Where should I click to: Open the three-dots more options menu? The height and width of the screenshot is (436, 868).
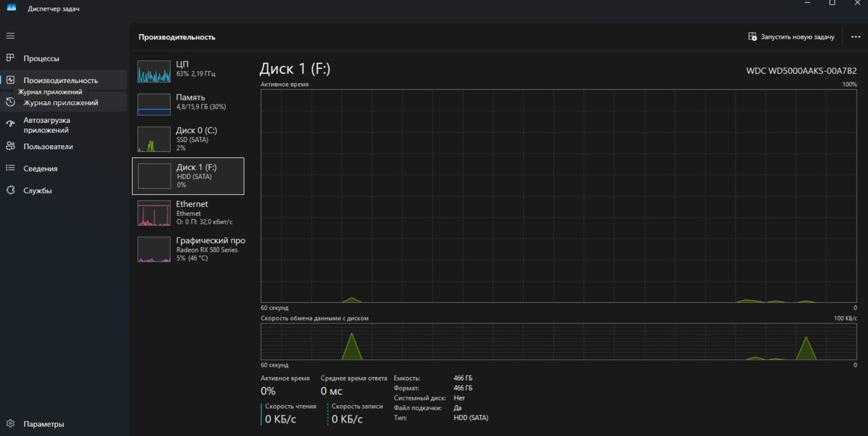pos(855,36)
